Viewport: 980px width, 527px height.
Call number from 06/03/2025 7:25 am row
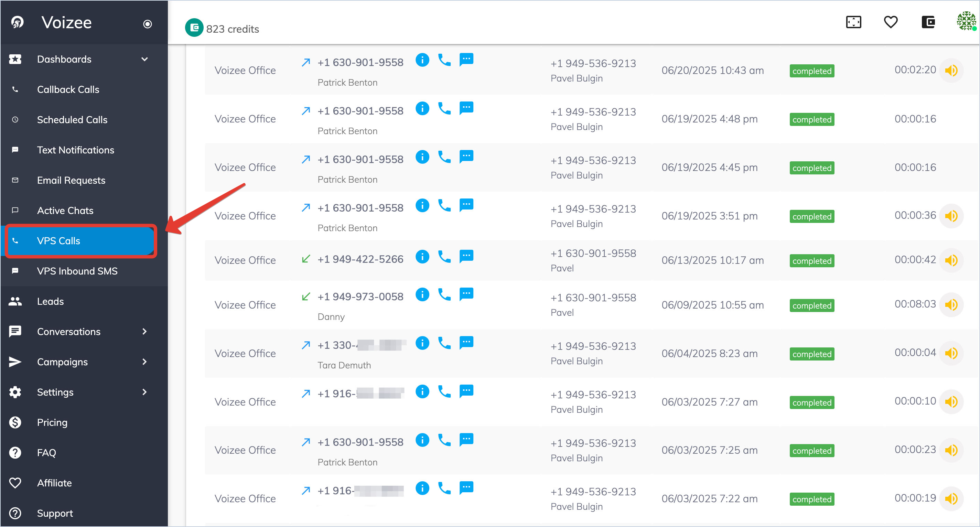coord(444,440)
